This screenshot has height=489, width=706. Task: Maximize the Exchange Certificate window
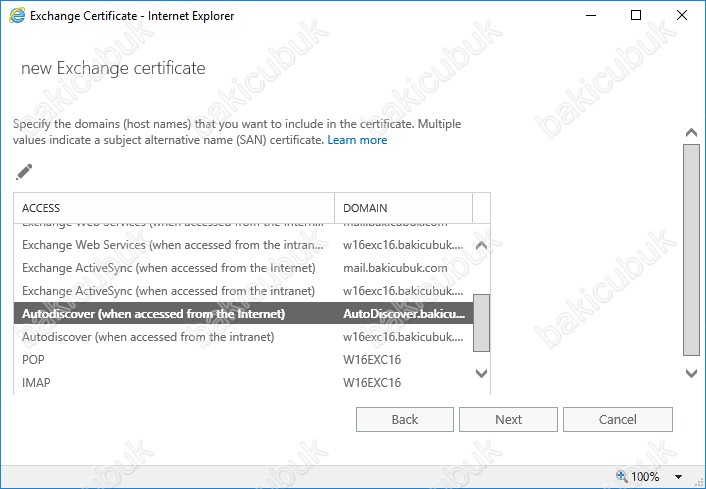(636, 15)
